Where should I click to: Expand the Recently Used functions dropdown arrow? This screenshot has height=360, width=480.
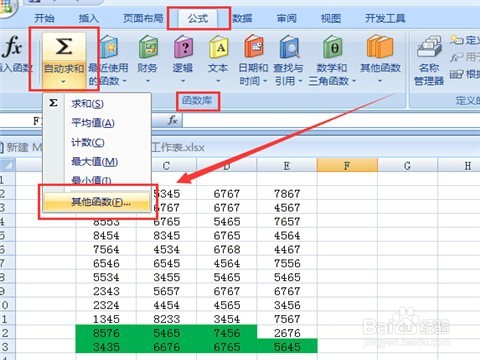pos(125,81)
